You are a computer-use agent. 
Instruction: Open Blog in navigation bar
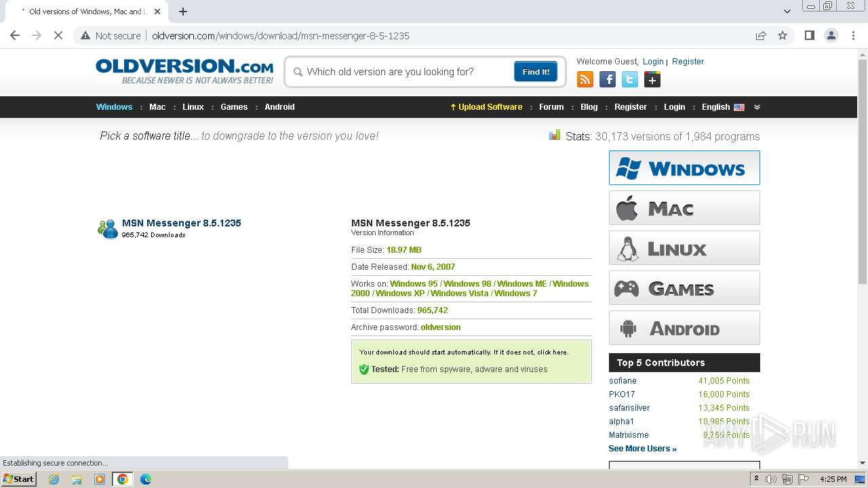pyautogui.click(x=589, y=107)
